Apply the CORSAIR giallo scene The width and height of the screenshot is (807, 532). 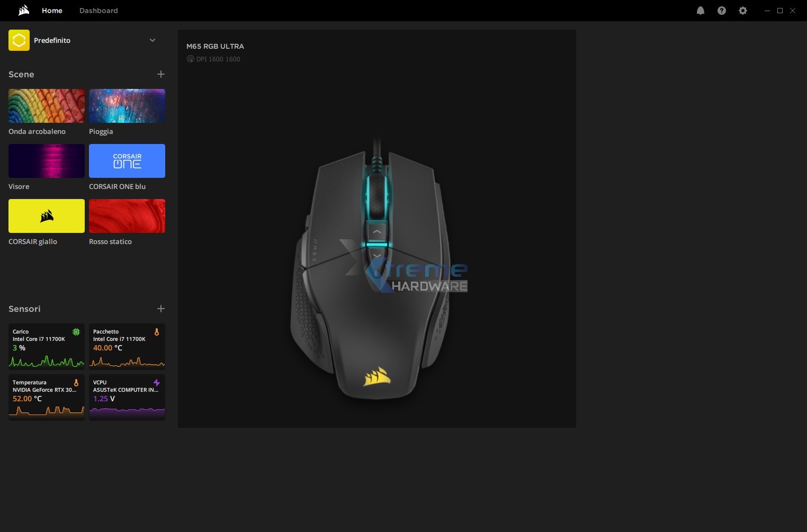47,216
